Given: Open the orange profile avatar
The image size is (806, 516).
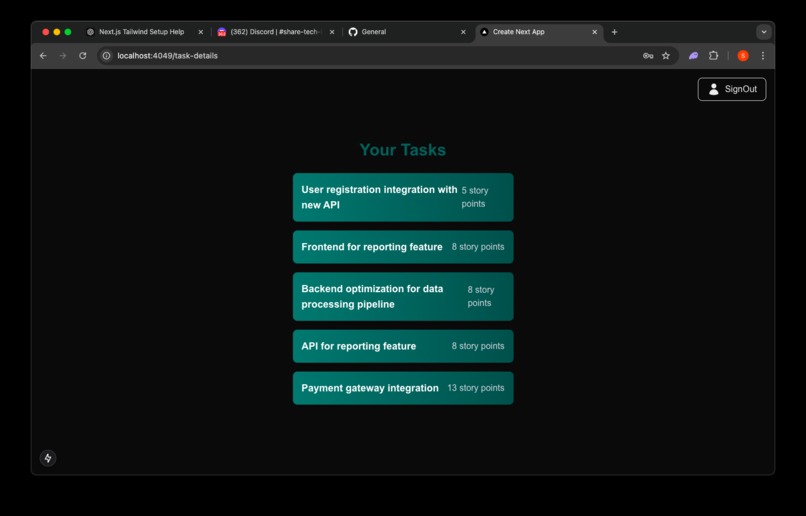Looking at the screenshot, I should coord(743,56).
